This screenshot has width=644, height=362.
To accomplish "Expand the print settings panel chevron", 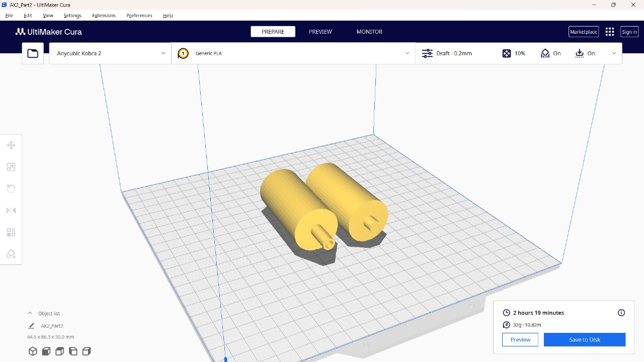I will click(x=614, y=53).
